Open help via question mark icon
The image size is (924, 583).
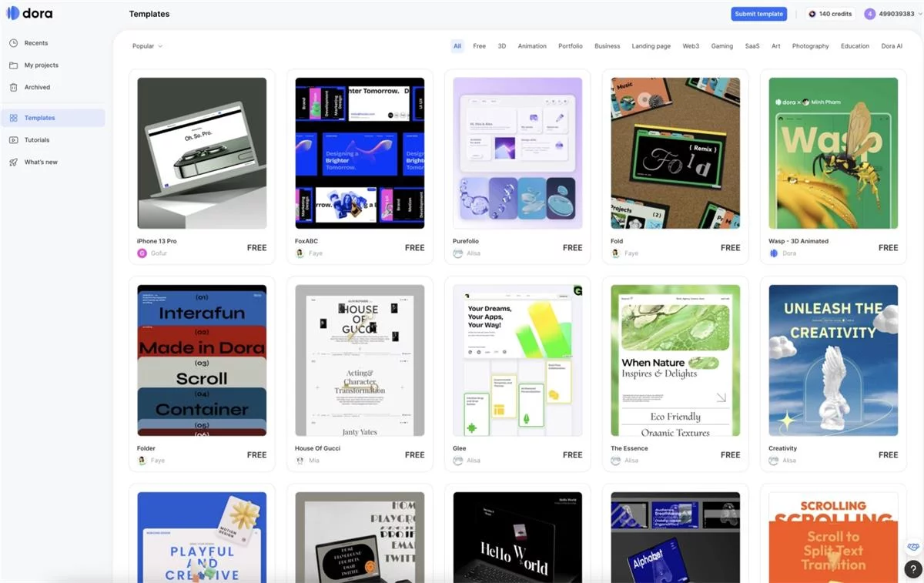click(x=913, y=570)
